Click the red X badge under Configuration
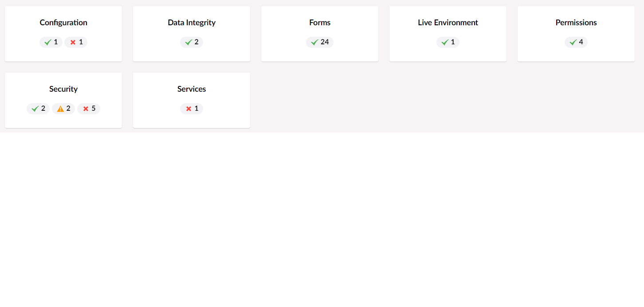Viewport: 644px width, 307px height. pos(76,42)
